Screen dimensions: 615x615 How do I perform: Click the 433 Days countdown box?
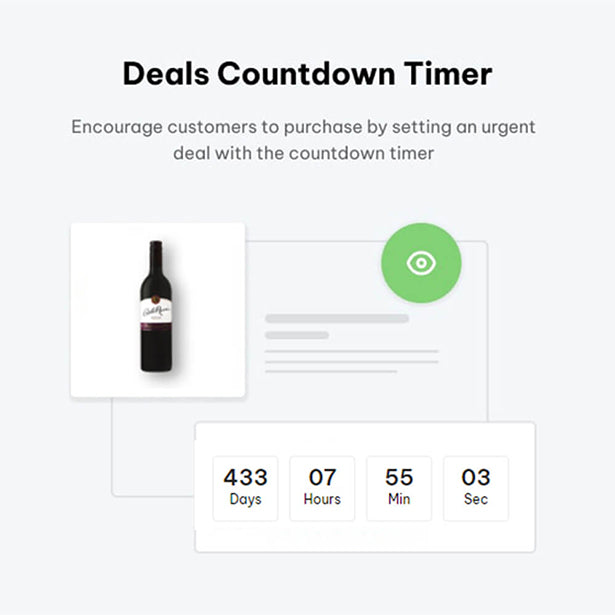click(245, 488)
